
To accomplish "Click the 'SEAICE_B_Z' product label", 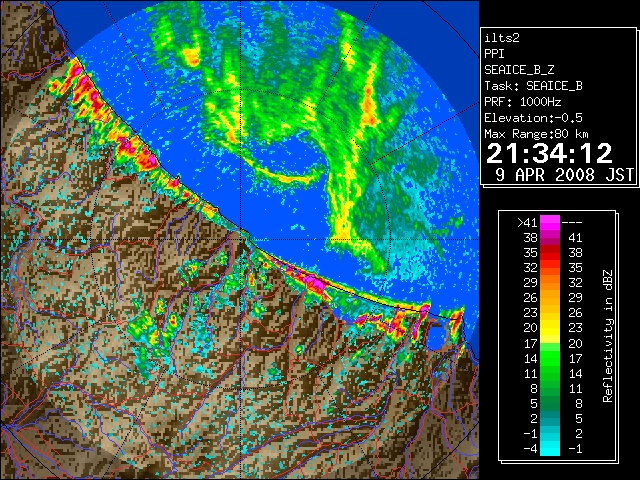I will tap(519, 70).
